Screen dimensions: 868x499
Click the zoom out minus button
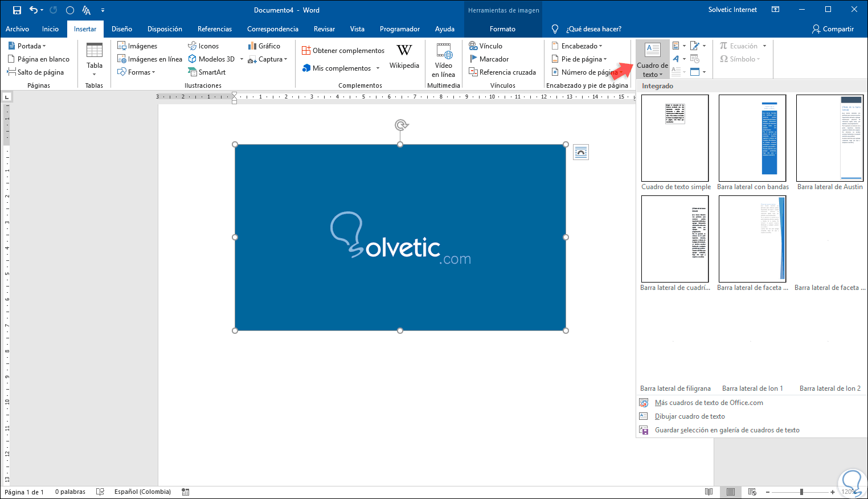[768, 492]
